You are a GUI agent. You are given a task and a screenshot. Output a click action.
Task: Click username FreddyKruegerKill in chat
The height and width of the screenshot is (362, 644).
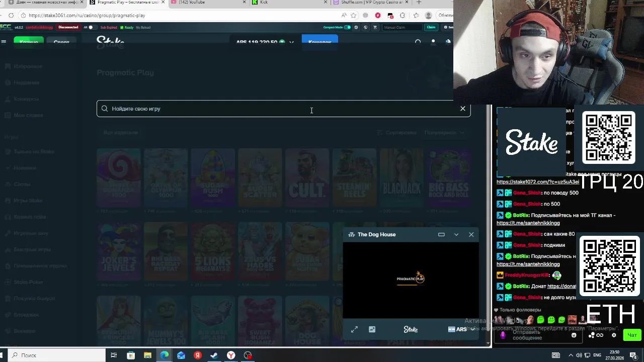pyautogui.click(x=526, y=275)
